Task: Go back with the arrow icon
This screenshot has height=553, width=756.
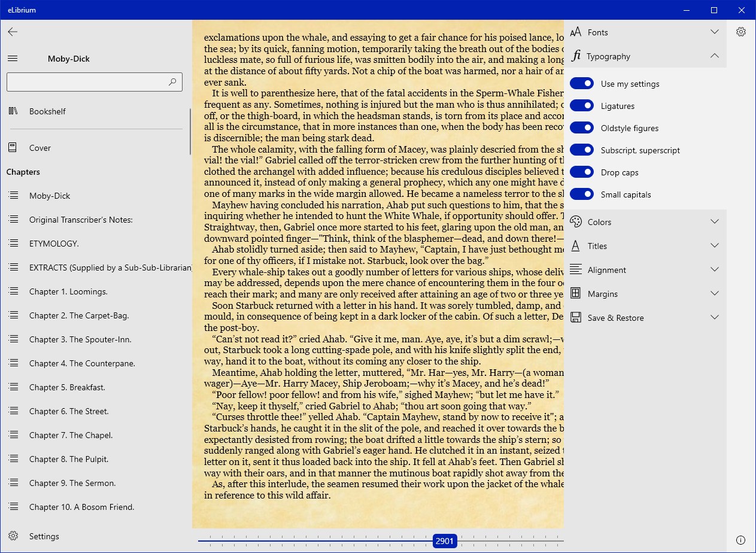Action: pos(13,32)
